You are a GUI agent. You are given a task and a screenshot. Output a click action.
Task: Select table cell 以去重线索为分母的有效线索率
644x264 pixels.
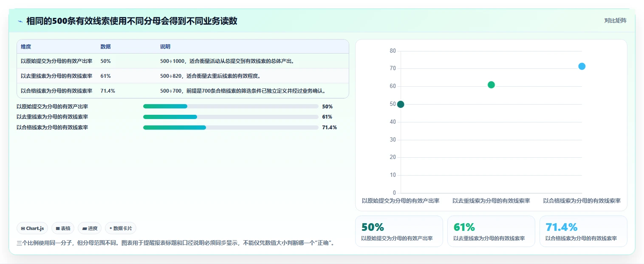click(x=56, y=76)
